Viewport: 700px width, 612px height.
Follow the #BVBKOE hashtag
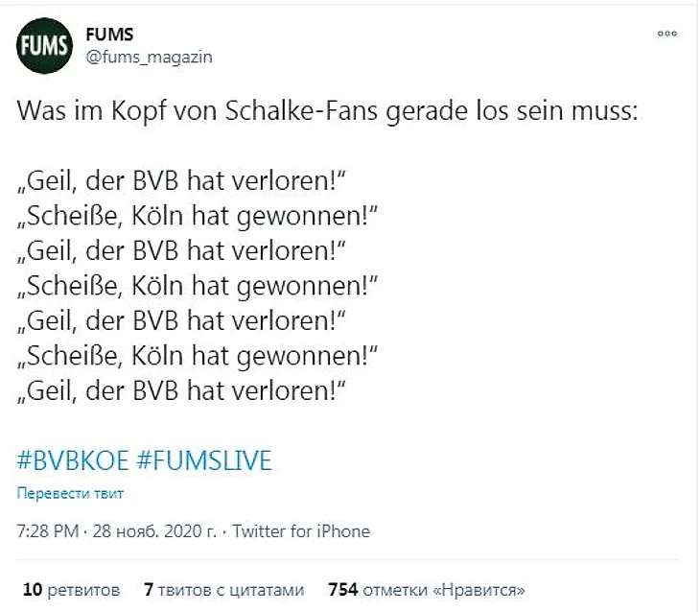74,460
